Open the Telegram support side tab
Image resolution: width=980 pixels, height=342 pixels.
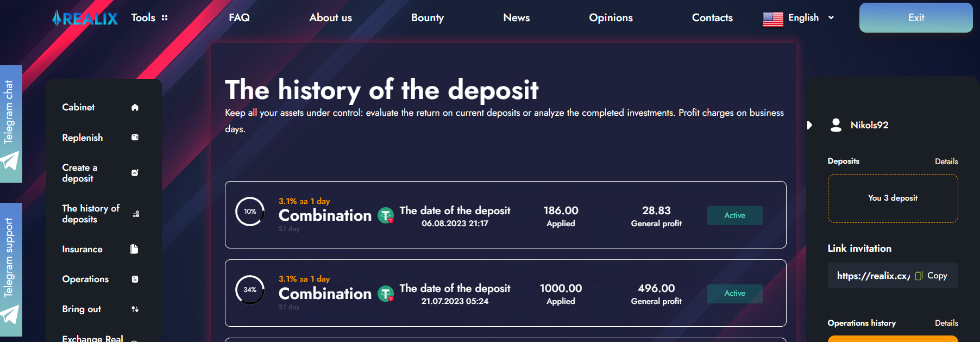point(10,270)
